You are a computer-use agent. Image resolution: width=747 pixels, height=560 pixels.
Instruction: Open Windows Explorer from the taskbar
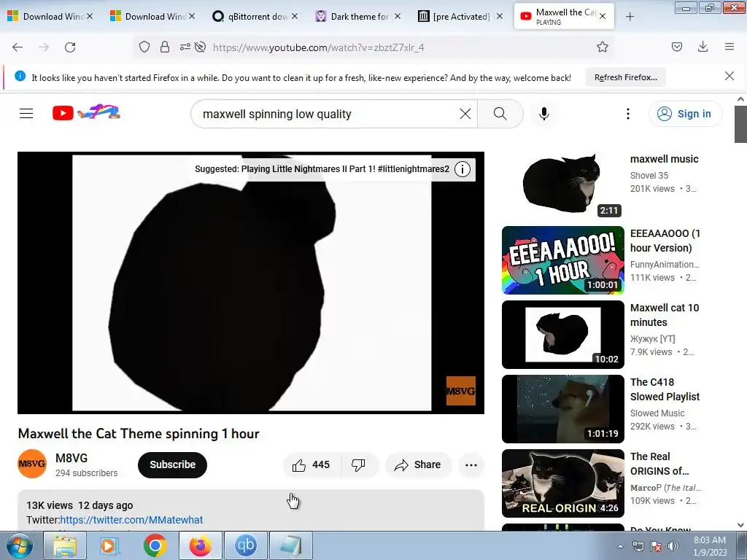tap(65, 545)
